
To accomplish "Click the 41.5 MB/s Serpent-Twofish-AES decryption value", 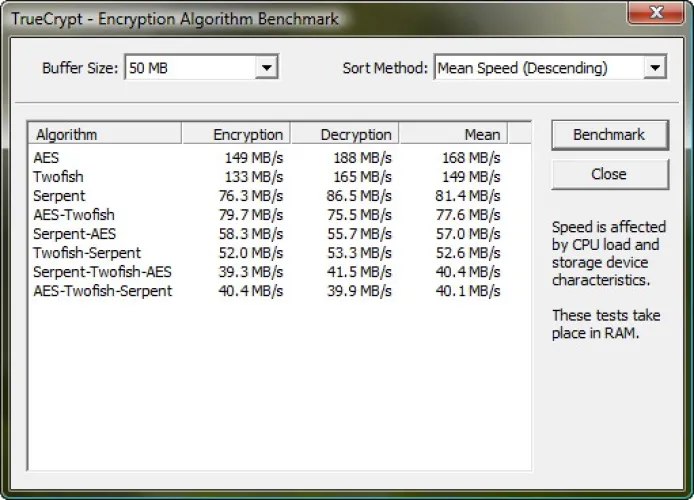I will click(359, 272).
